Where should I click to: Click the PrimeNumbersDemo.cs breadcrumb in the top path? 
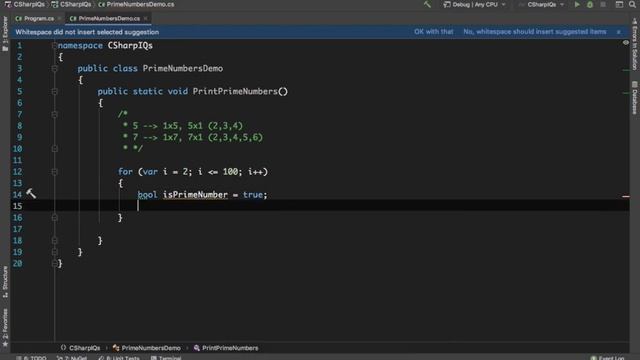pos(136,4)
